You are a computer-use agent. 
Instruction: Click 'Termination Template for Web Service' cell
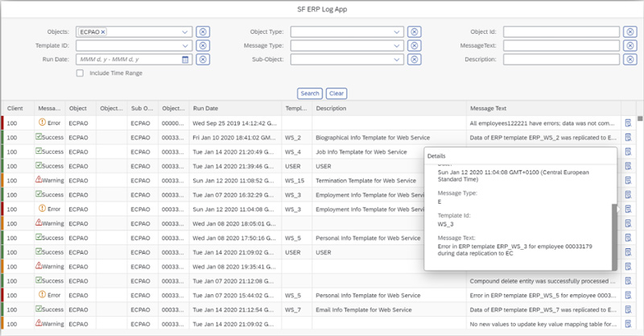coord(365,180)
